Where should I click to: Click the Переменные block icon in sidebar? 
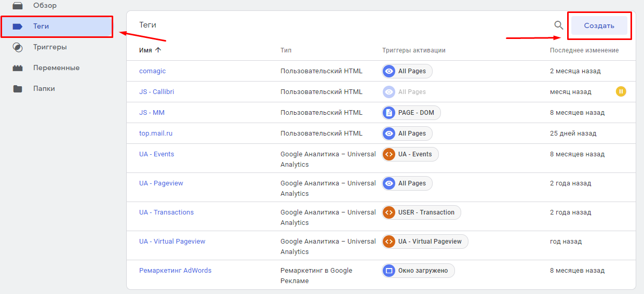(x=18, y=68)
